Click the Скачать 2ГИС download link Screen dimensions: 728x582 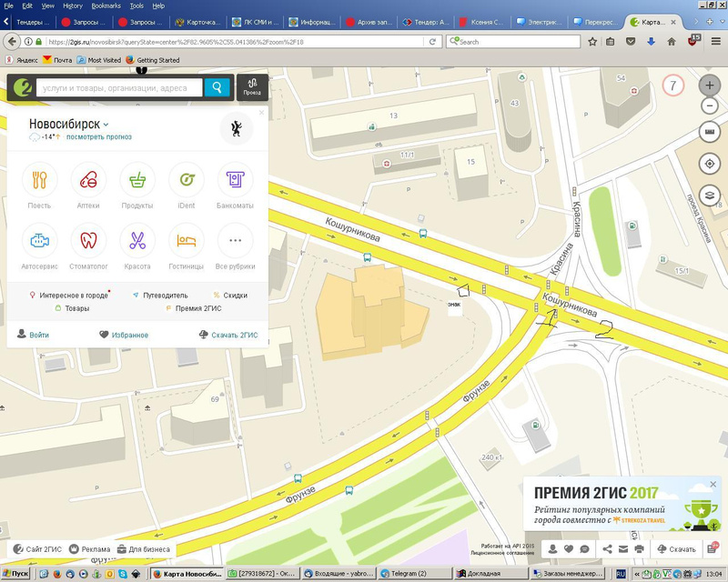point(227,335)
